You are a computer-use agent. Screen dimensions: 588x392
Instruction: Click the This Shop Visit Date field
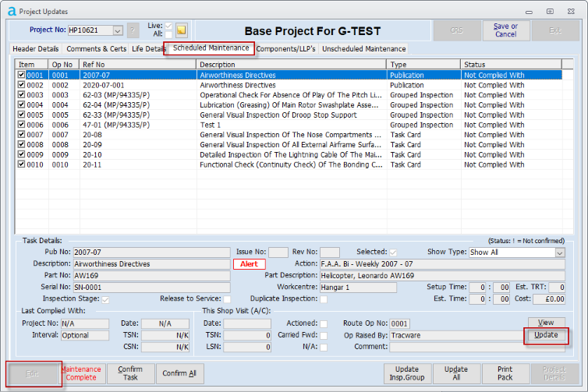(x=247, y=323)
